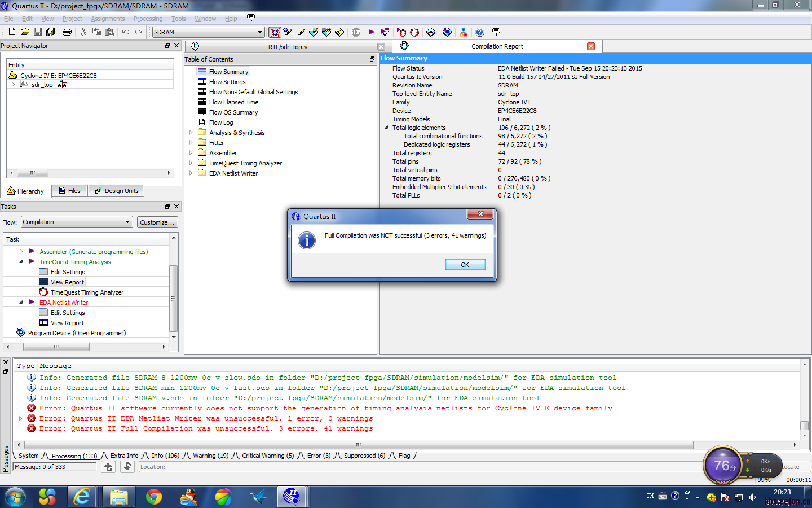The width and height of the screenshot is (812, 508).
Task: Open Chrome from the taskbar
Action: coord(153,497)
